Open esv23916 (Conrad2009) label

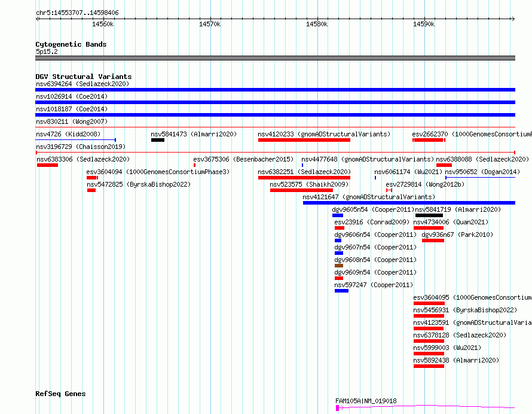click(372, 222)
